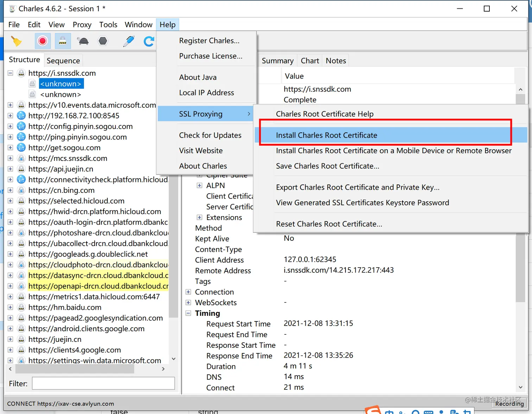This screenshot has height=414, width=532.
Task: Choose Register Charles... menu item
Action: pos(209,41)
